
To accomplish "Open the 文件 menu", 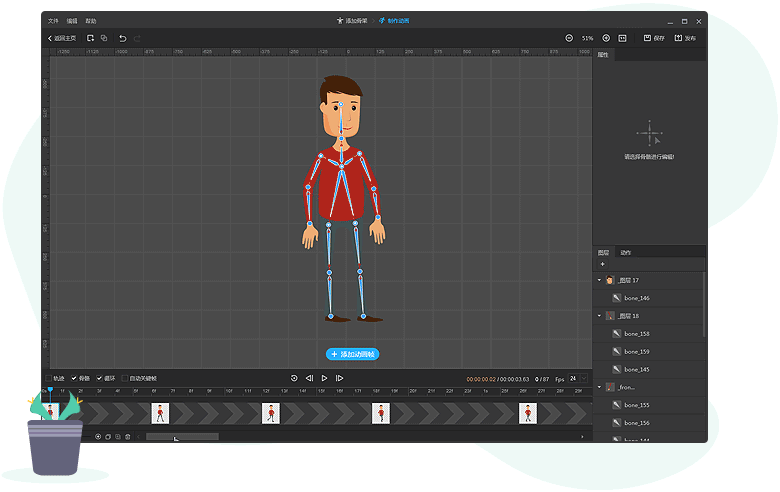I will click(53, 20).
